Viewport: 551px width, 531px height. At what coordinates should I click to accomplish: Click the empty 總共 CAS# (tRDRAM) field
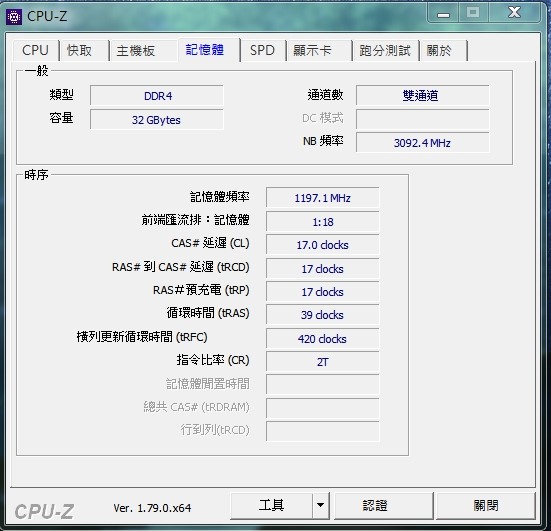click(x=323, y=408)
